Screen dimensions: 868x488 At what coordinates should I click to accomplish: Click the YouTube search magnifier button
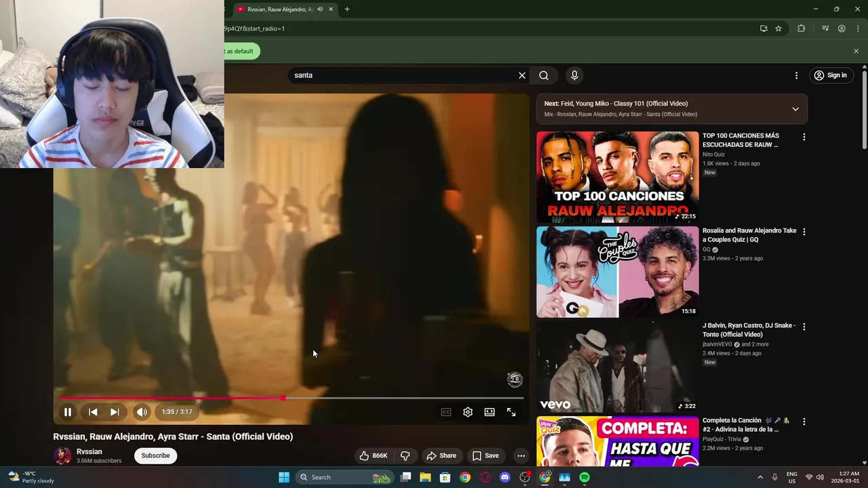(x=544, y=75)
